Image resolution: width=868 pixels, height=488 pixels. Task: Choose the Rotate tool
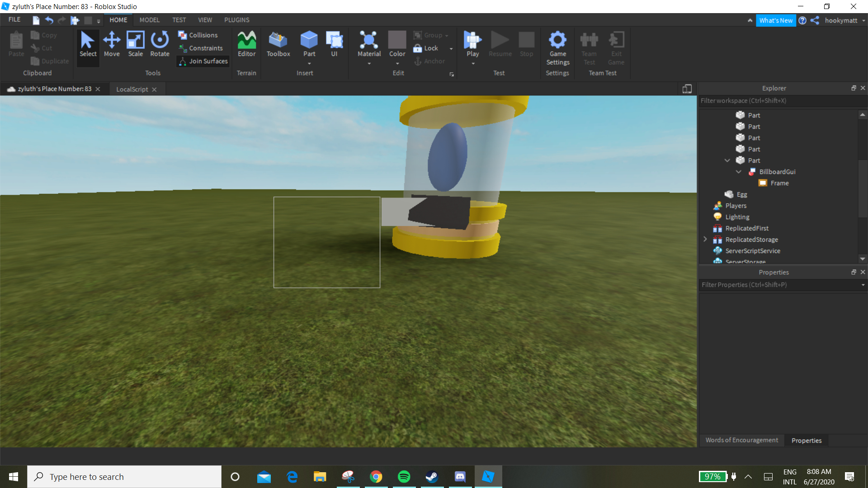pos(160,44)
